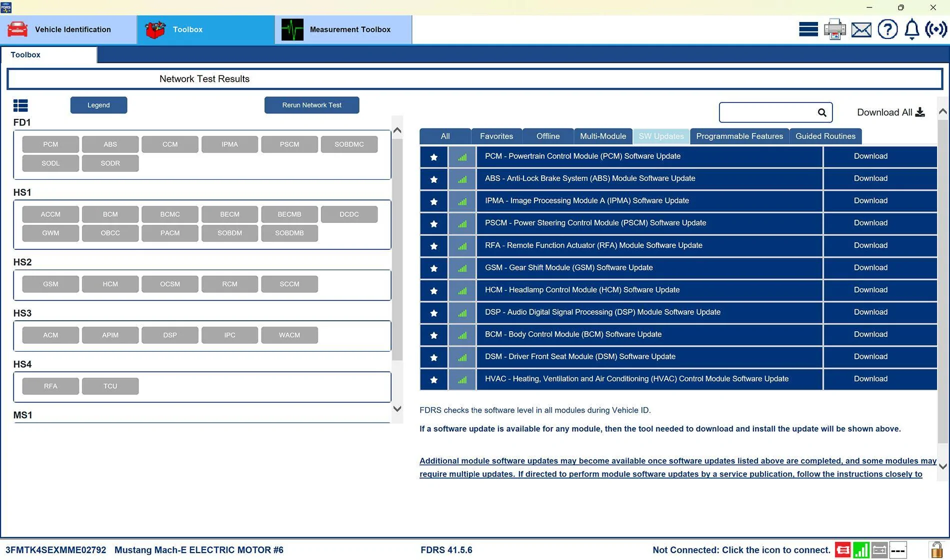Favorite the PCM Software Update star

click(x=434, y=157)
